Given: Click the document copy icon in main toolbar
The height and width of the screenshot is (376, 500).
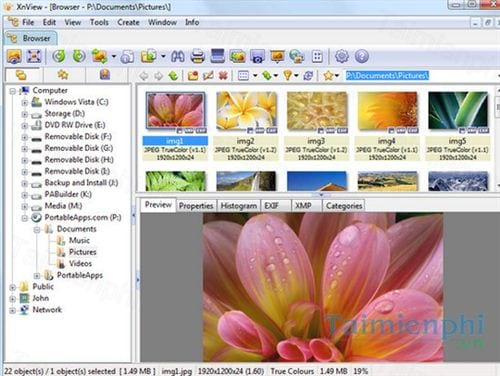Looking at the screenshot, I should tap(127, 56).
